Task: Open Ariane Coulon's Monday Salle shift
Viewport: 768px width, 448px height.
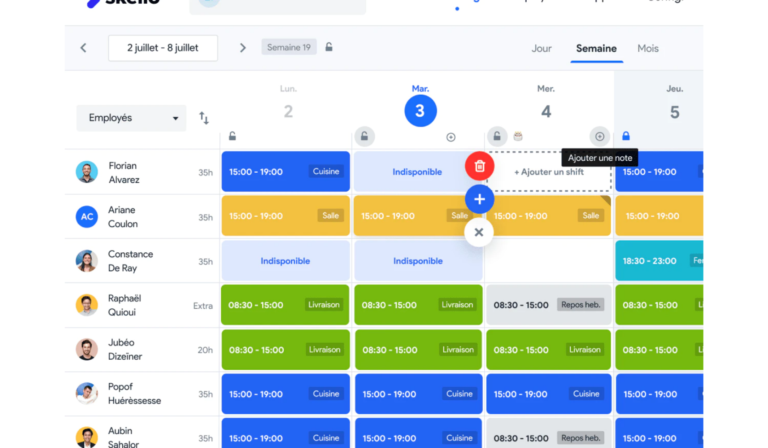Action: point(286,216)
